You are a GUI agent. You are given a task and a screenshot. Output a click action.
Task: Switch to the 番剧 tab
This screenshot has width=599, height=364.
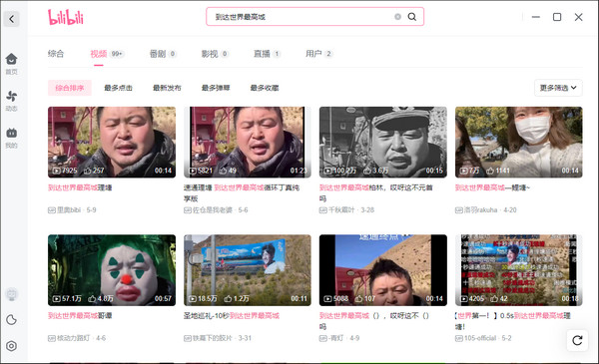pyautogui.click(x=163, y=54)
